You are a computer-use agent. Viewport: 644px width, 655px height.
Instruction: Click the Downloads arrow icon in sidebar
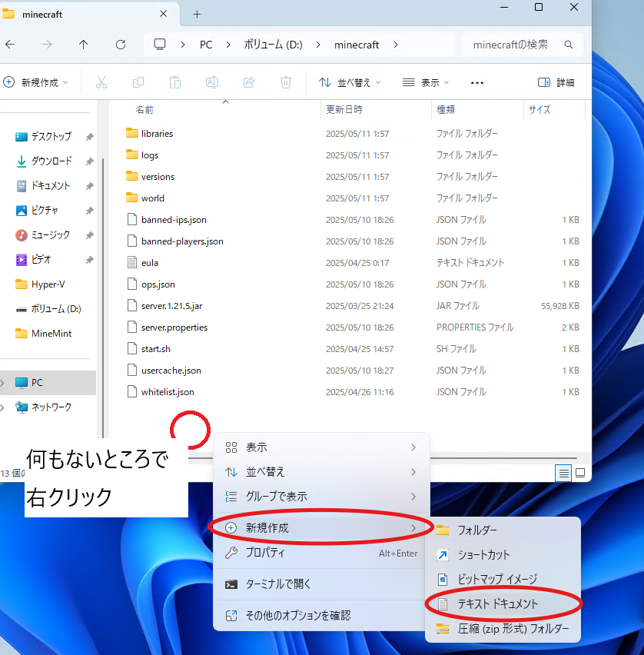coord(22,161)
